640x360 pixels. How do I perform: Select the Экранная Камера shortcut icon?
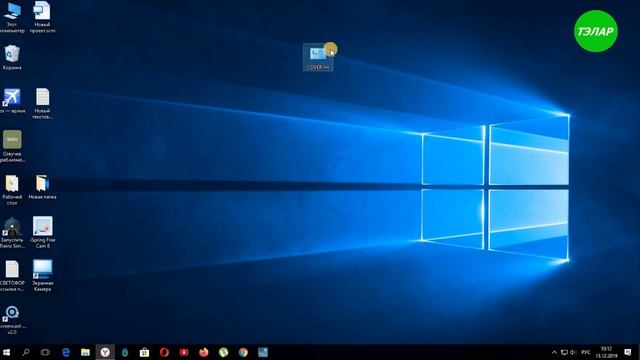[42, 276]
